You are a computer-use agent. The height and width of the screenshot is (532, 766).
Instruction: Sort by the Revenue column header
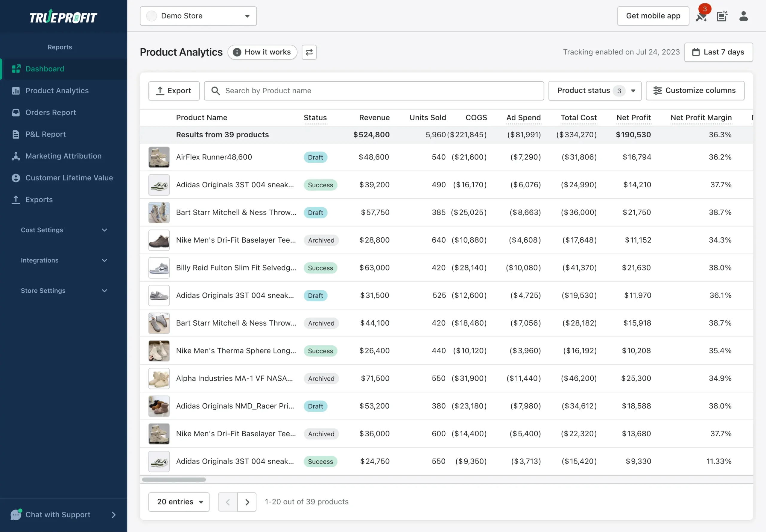(374, 118)
